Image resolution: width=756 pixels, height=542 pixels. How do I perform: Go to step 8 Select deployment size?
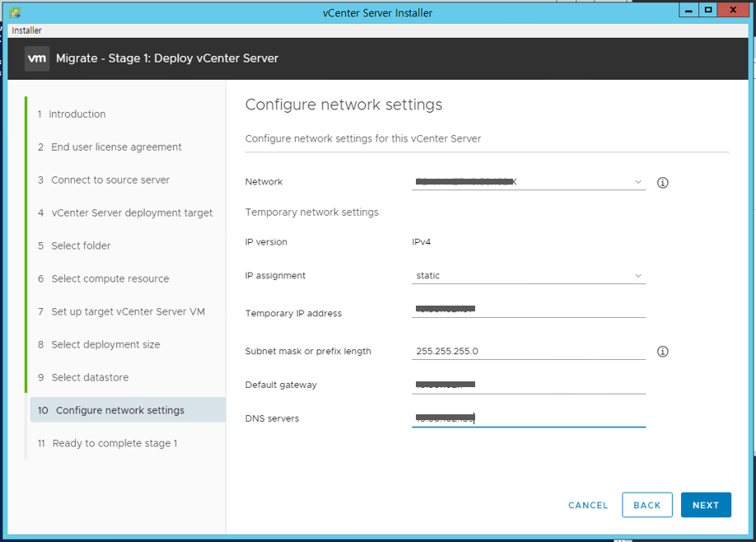pos(99,345)
